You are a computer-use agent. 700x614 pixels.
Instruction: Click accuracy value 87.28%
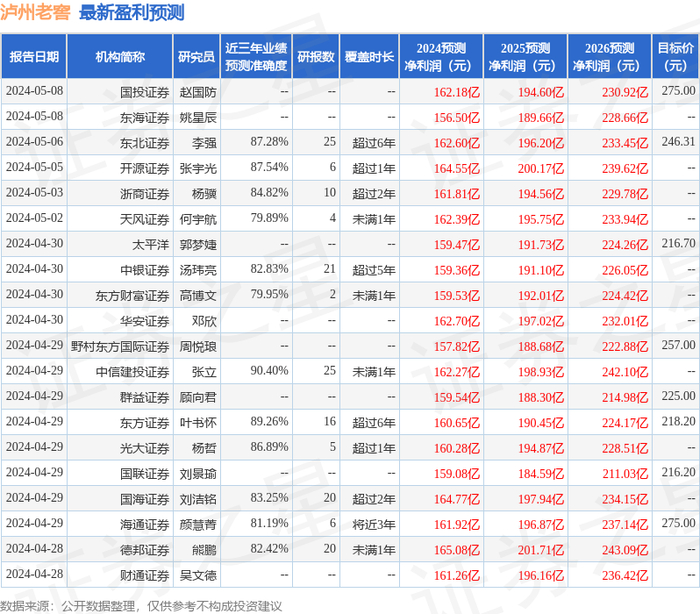tap(269, 142)
